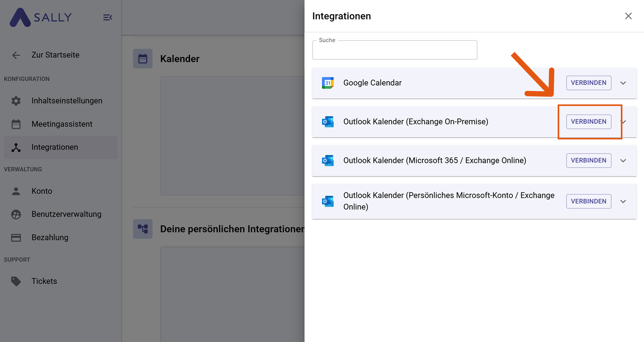Image resolution: width=644 pixels, height=342 pixels.
Task: Expand the Google Calendar entry chevron
Action: coord(623,83)
